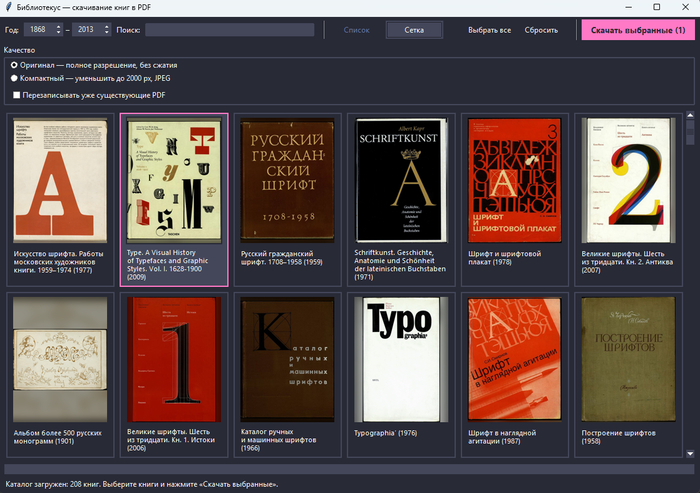700x493 pixels.
Task: Focus the Поиск search field
Action: pyautogui.click(x=229, y=30)
